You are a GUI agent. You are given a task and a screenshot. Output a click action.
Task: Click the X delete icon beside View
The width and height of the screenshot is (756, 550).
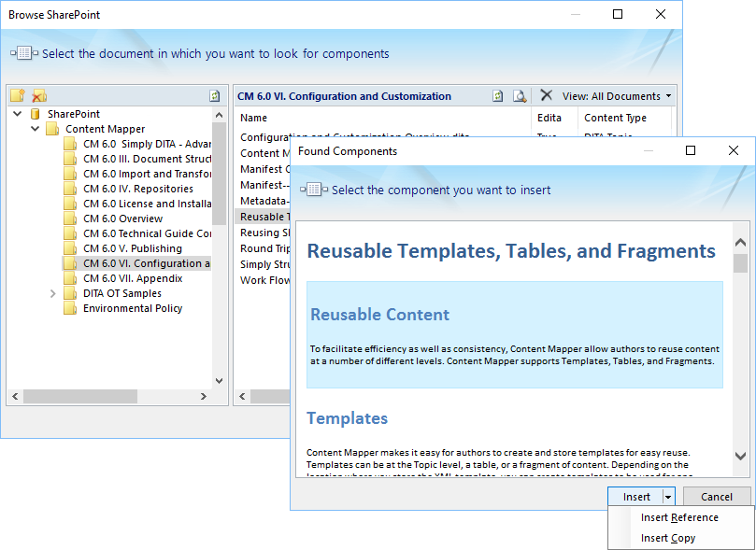click(547, 96)
